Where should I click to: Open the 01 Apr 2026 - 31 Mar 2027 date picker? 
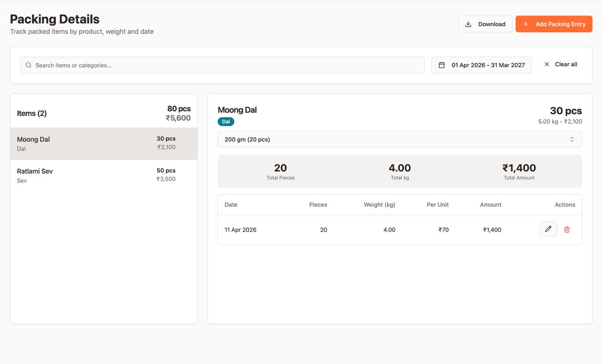482,65
